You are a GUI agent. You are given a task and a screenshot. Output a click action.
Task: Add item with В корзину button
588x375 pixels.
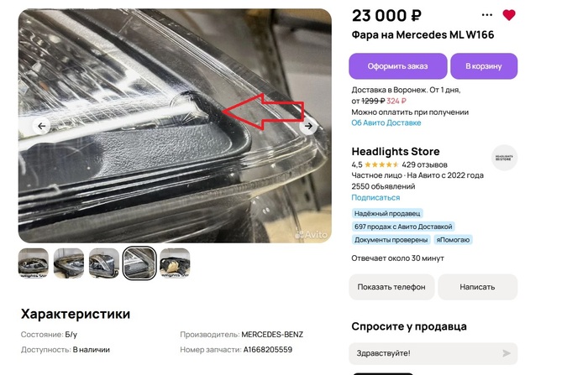coord(484,65)
